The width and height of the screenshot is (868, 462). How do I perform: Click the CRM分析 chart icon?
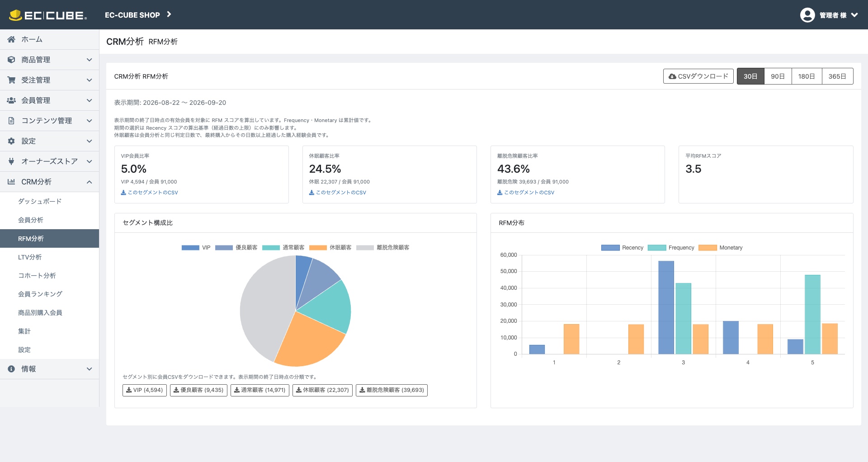tap(11, 182)
